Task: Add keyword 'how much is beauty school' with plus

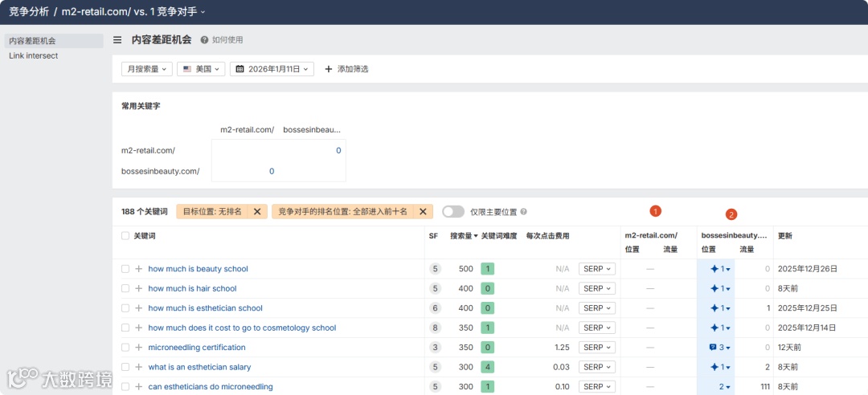Action: [x=139, y=269]
